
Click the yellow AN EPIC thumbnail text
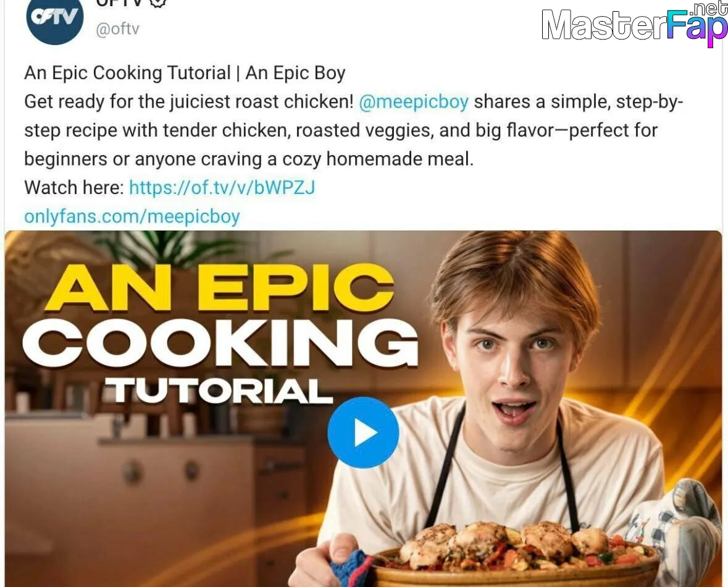click(220, 287)
